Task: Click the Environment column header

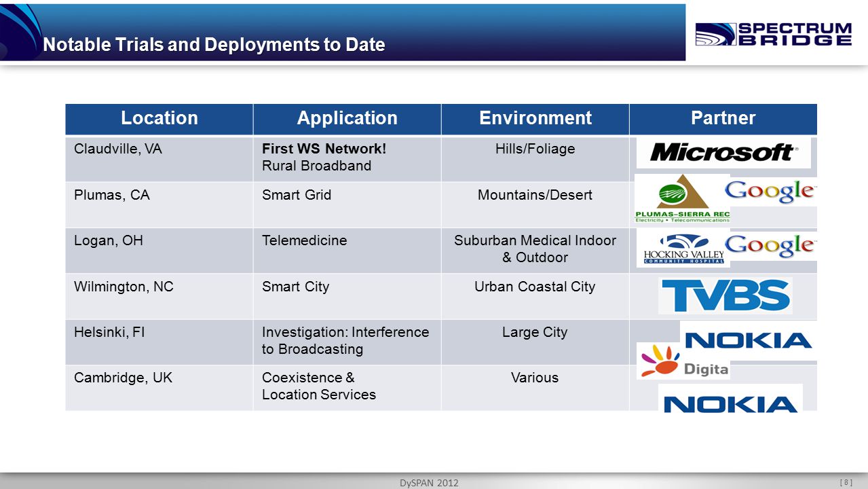Action: [535, 119]
